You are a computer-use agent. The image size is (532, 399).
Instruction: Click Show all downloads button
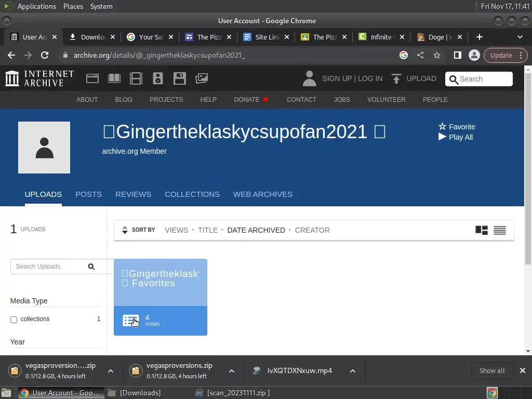(x=492, y=371)
